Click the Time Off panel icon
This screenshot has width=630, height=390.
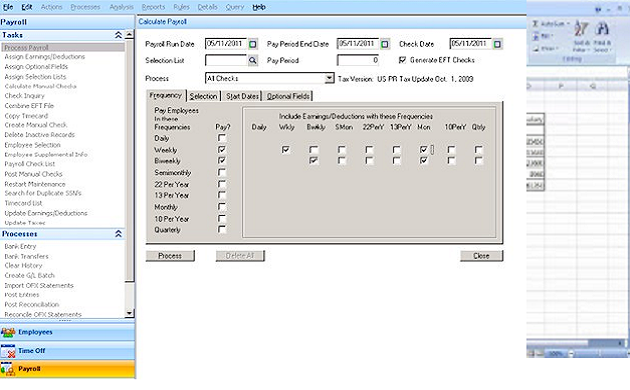click(8, 351)
